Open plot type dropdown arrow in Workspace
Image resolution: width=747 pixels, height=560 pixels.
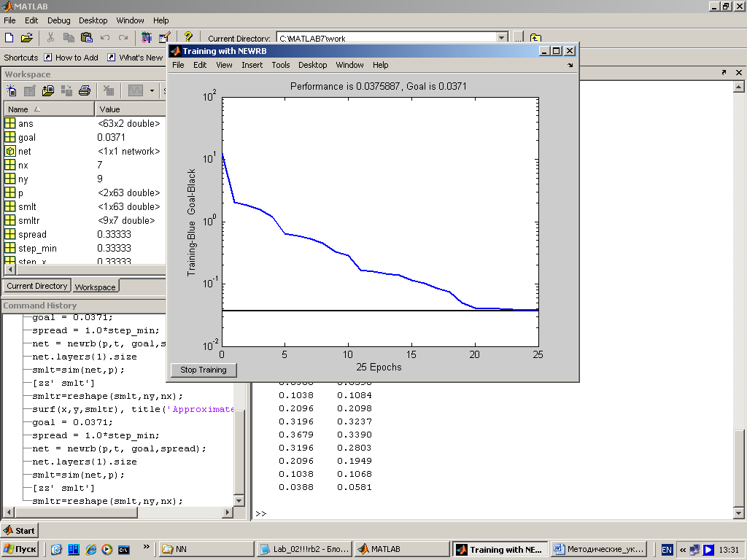coord(152,90)
